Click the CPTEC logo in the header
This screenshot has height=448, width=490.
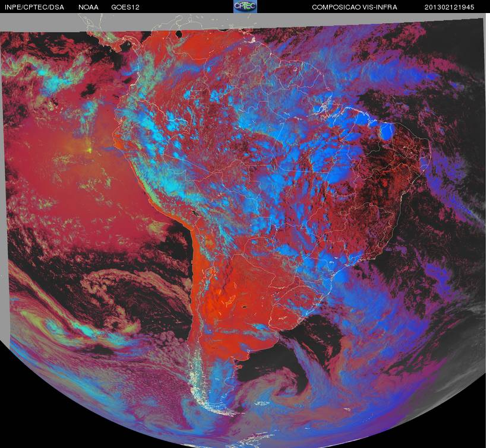pyautogui.click(x=245, y=7)
